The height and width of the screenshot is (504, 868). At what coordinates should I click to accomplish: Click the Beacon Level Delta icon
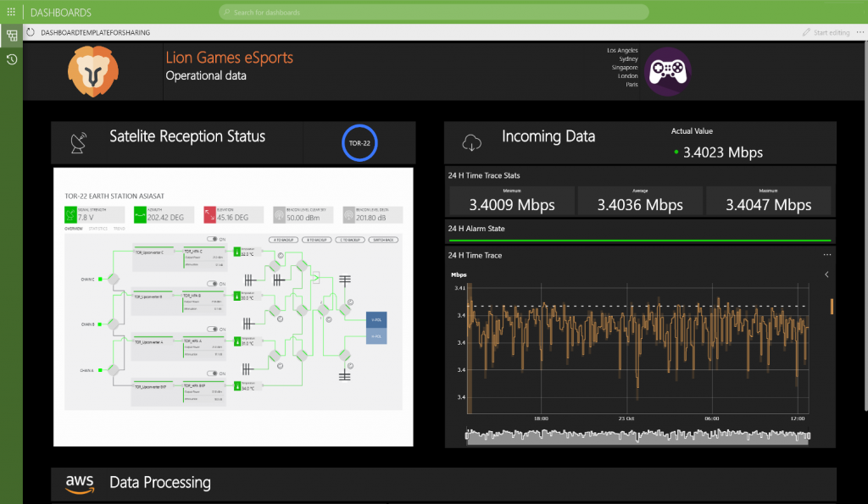[x=348, y=214]
